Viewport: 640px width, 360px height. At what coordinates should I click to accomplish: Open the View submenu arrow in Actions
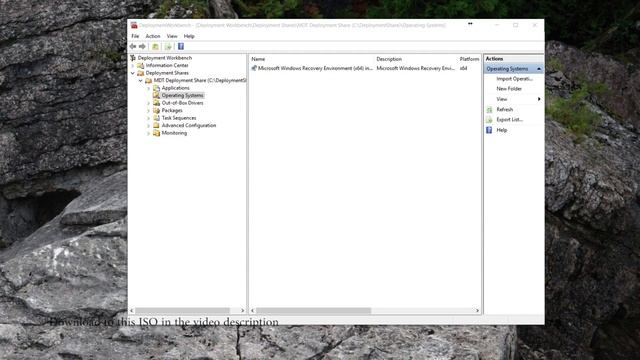click(x=539, y=99)
